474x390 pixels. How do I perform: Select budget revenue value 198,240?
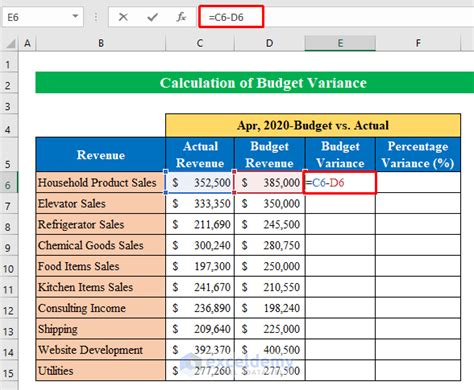[x=269, y=308]
